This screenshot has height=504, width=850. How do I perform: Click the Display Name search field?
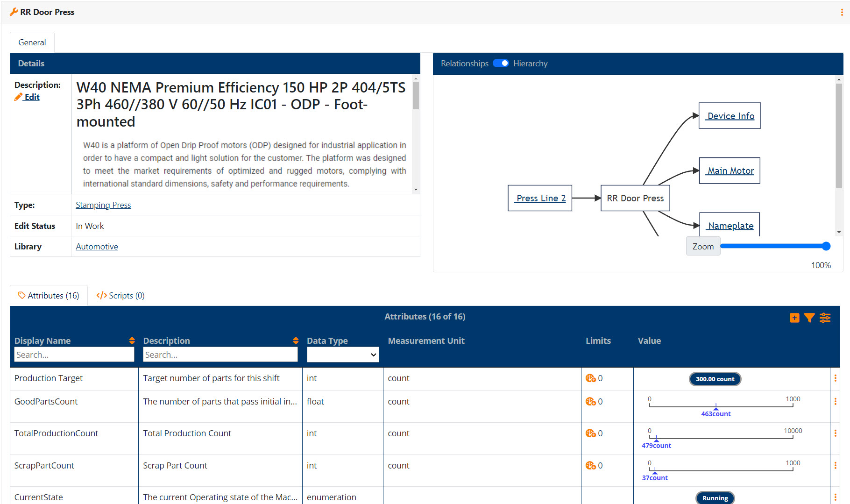[x=74, y=355]
